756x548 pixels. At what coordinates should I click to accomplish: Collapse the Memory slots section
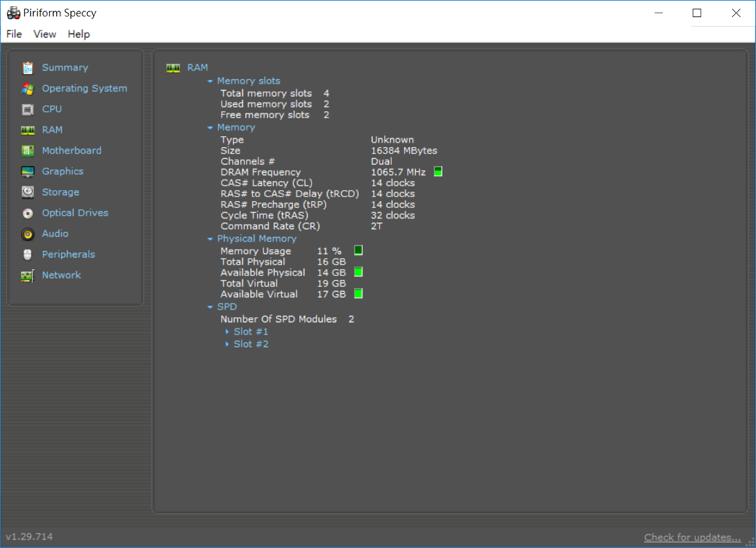coord(210,81)
